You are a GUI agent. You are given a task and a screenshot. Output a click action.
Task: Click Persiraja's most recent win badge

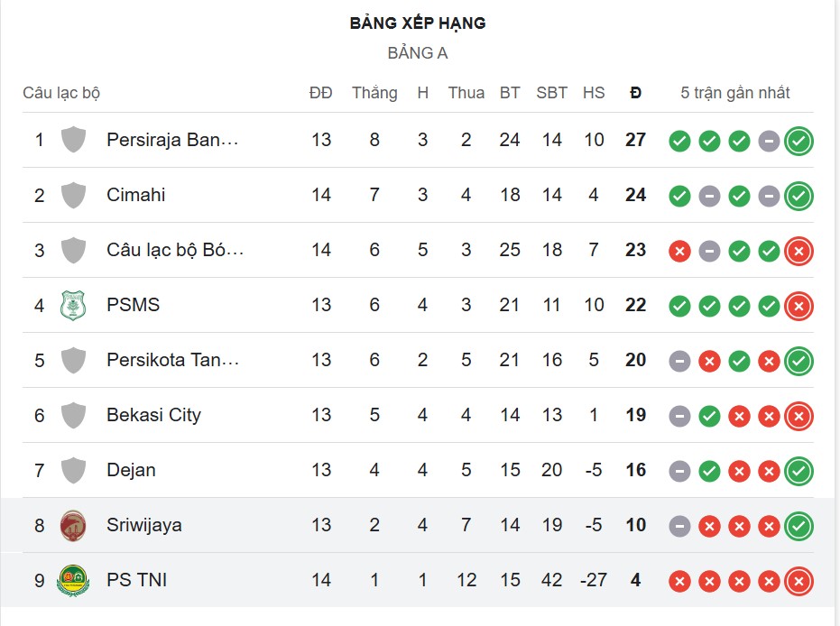pyautogui.click(x=798, y=140)
